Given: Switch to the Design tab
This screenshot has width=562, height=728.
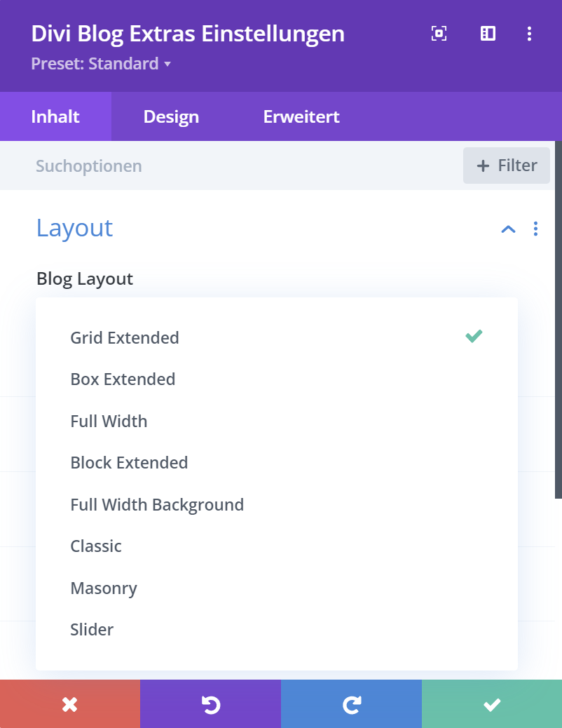Looking at the screenshot, I should tap(171, 116).
